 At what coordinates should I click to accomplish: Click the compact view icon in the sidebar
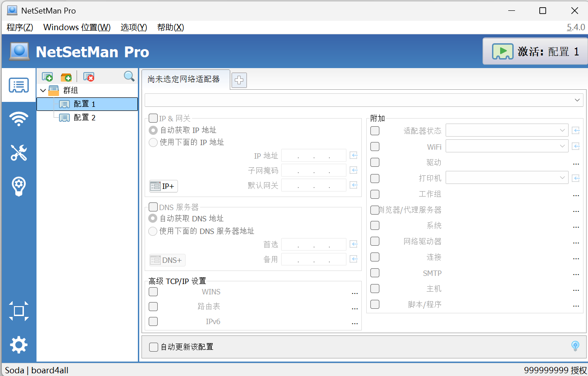(18, 311)
